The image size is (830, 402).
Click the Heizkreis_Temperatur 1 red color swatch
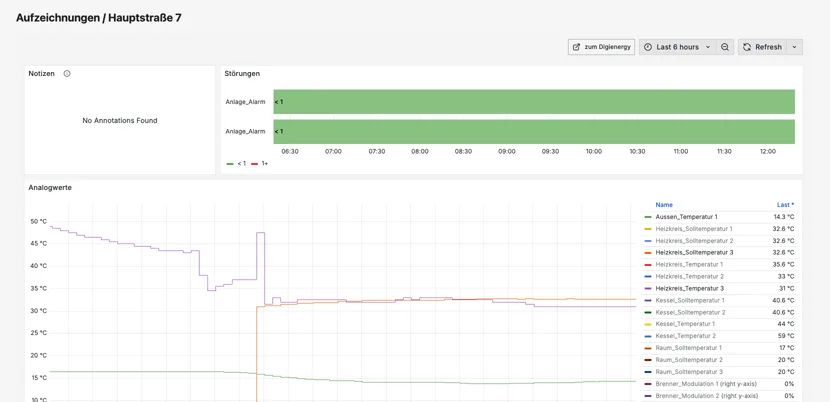point(647,264)
